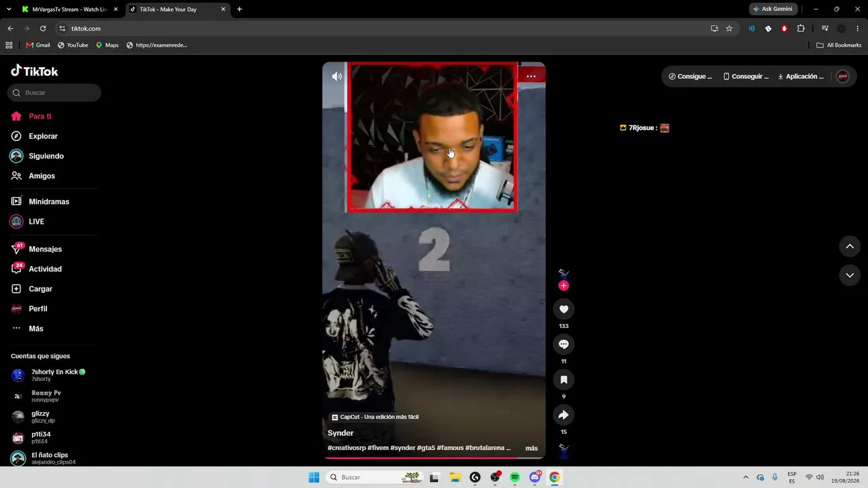Click the Ask Gemini button
Screen dimensions: 868x488
click(x=772, y=9)
